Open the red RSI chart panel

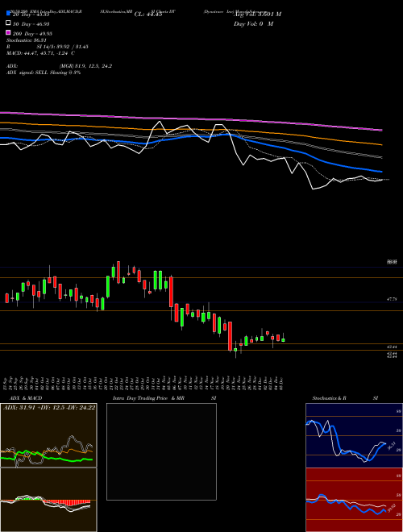point(354,500)
